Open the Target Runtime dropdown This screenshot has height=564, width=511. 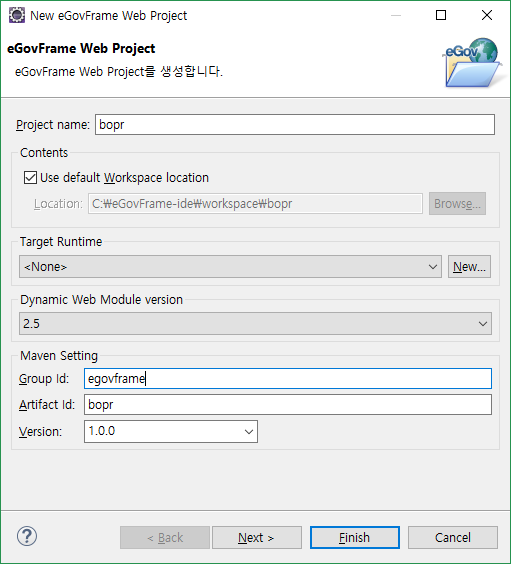[230, 267]
